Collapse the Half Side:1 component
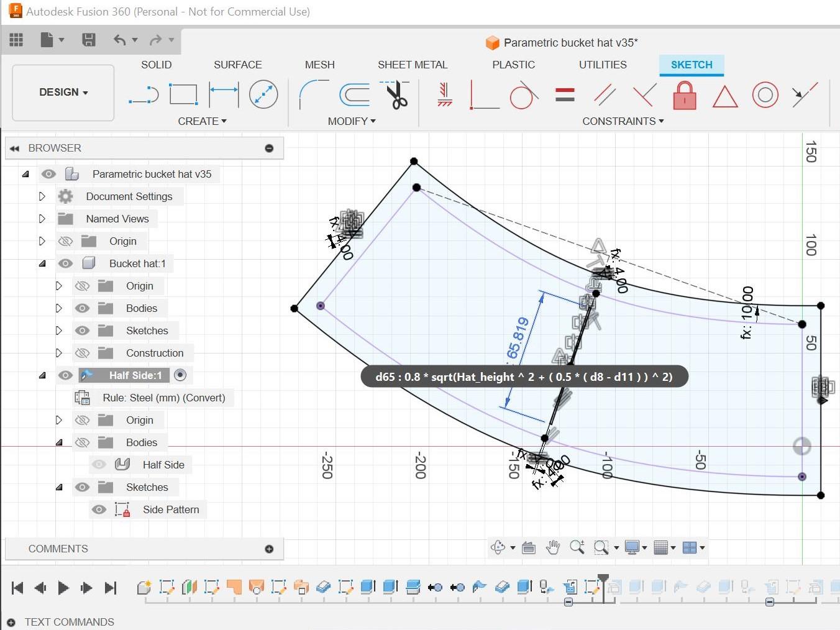Screen dimensions: 840x630 point(42,375)
